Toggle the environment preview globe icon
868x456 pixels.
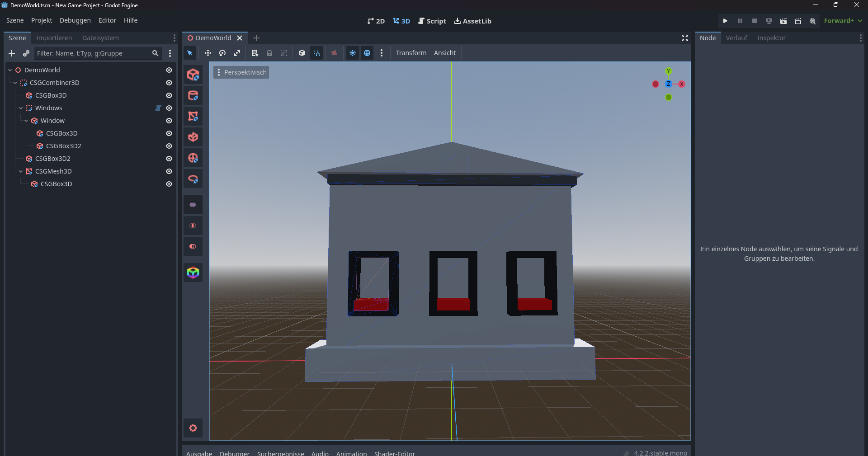pos(367,53)
